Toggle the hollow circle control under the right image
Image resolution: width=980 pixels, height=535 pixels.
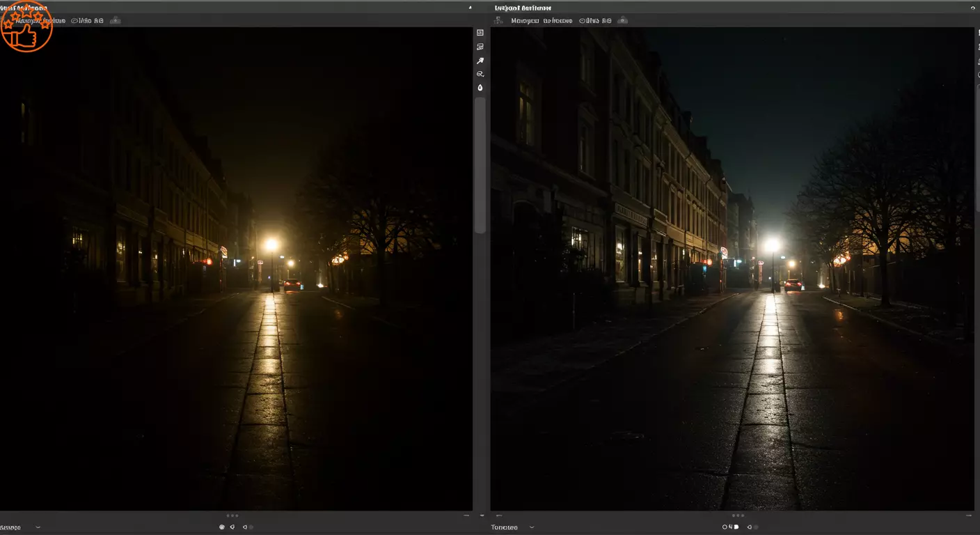[725, 527]
